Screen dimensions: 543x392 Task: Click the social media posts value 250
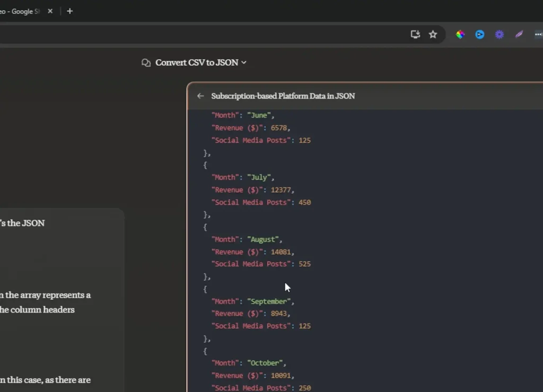305,388
